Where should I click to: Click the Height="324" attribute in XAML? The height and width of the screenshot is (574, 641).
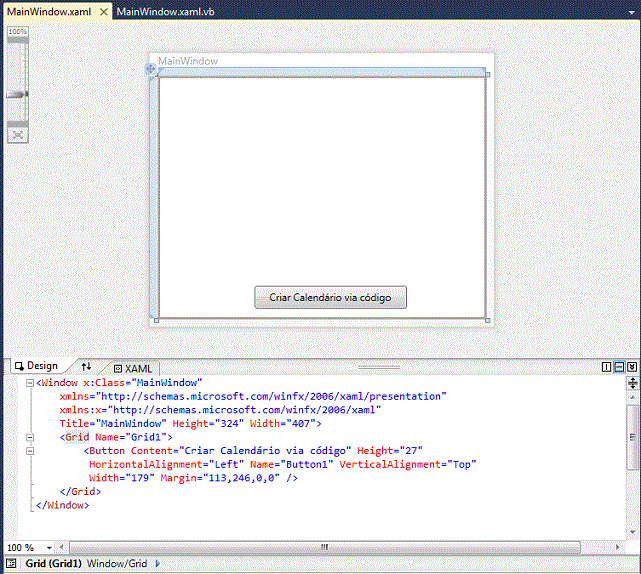coord(208,424)
